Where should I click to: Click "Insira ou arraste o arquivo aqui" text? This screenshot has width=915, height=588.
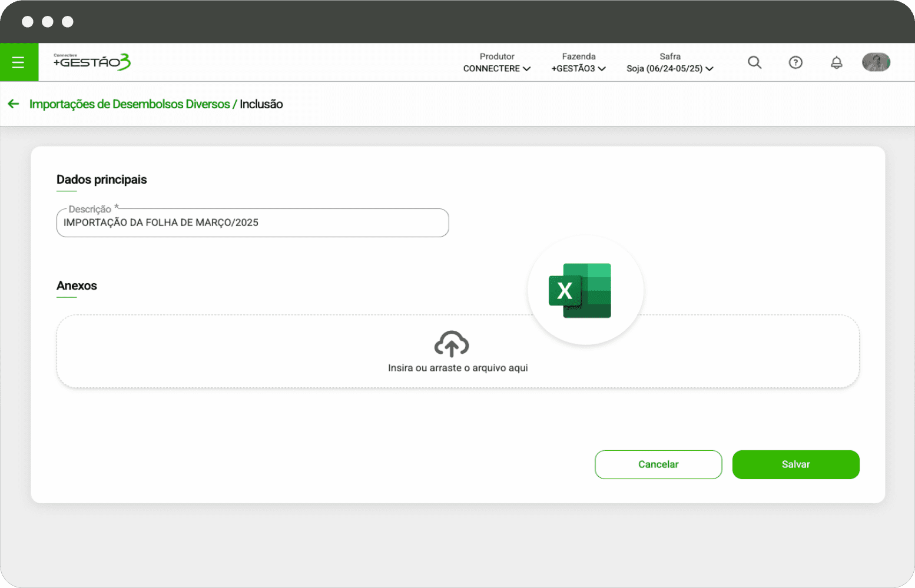(x=458, y=368)
